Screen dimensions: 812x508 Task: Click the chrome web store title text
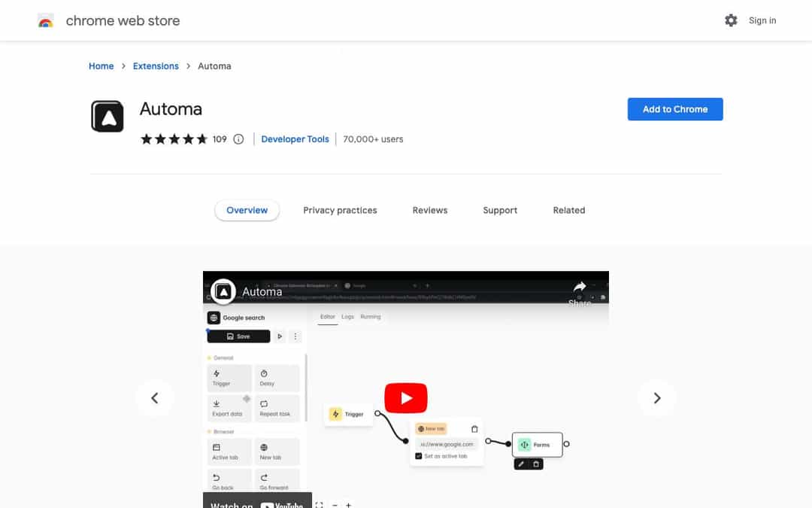click(x=123, y=21)
